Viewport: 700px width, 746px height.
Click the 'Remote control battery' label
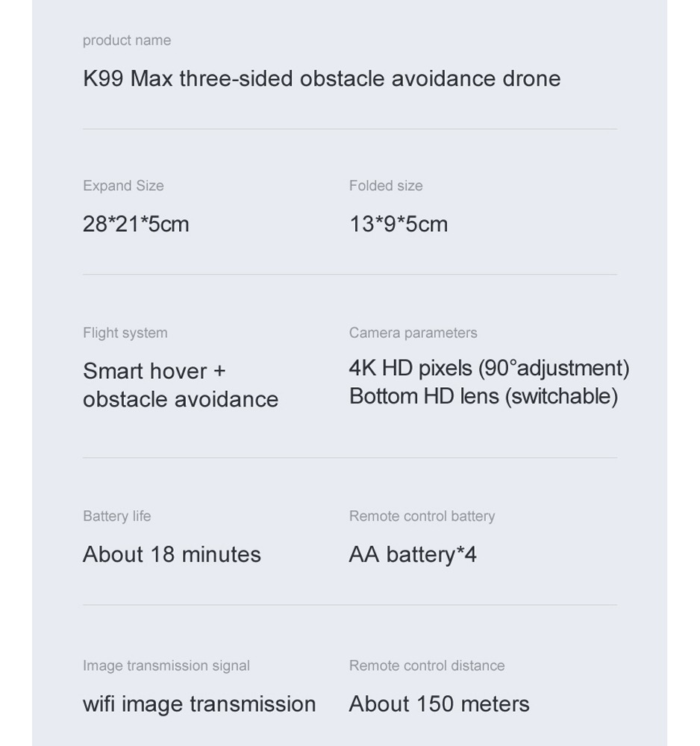click(422, 516)
